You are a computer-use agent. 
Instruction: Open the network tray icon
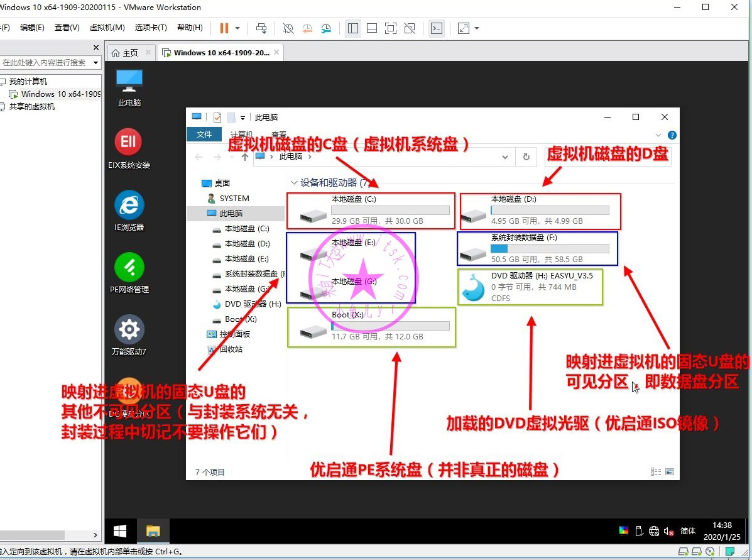point(654,530)
